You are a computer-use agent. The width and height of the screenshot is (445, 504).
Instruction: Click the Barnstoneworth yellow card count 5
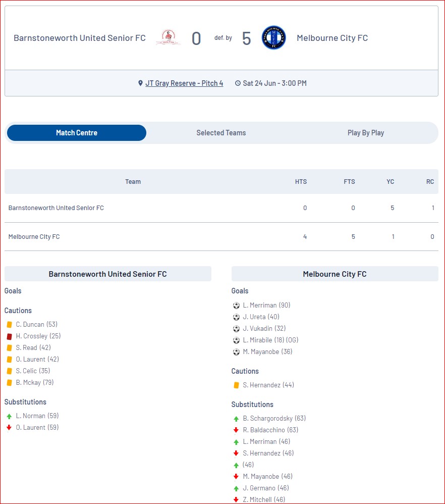point(393,208)
